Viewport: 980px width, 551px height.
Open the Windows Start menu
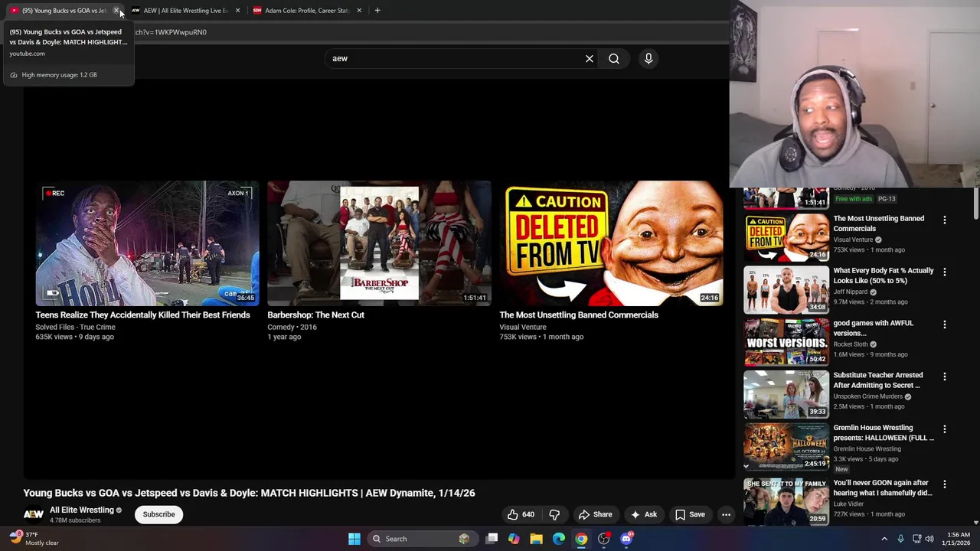354,539
